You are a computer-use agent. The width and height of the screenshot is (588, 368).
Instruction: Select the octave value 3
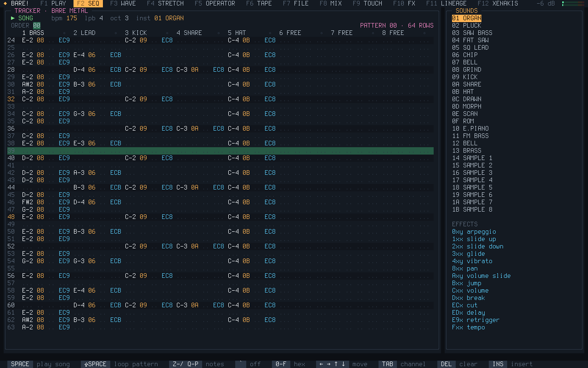[x=127, y=18]
